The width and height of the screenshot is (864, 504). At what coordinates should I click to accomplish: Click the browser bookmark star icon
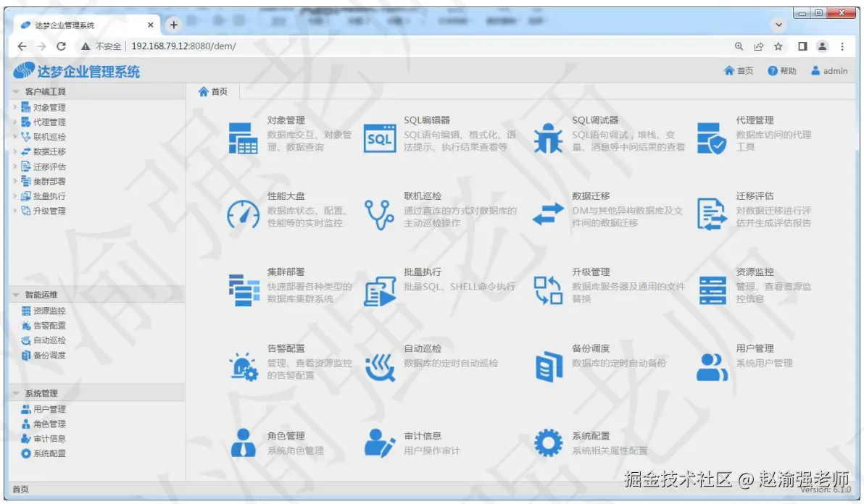(x=778, y=46)
